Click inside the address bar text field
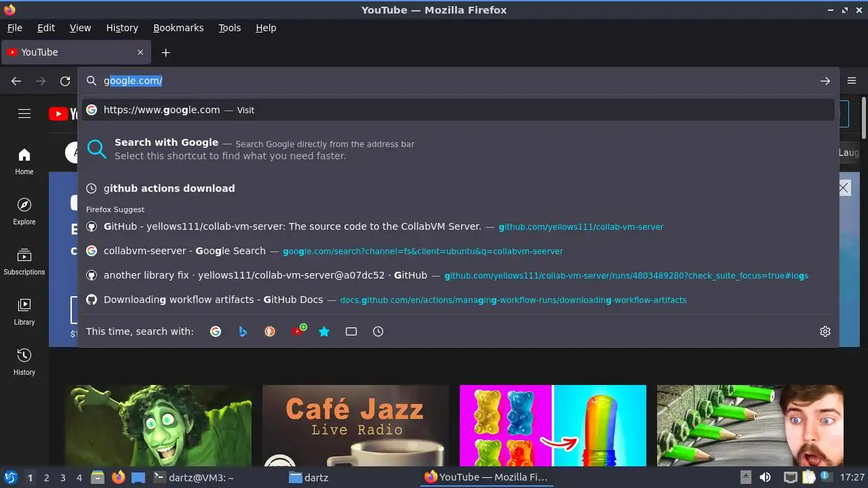868x488 pixels. (458, 81)
